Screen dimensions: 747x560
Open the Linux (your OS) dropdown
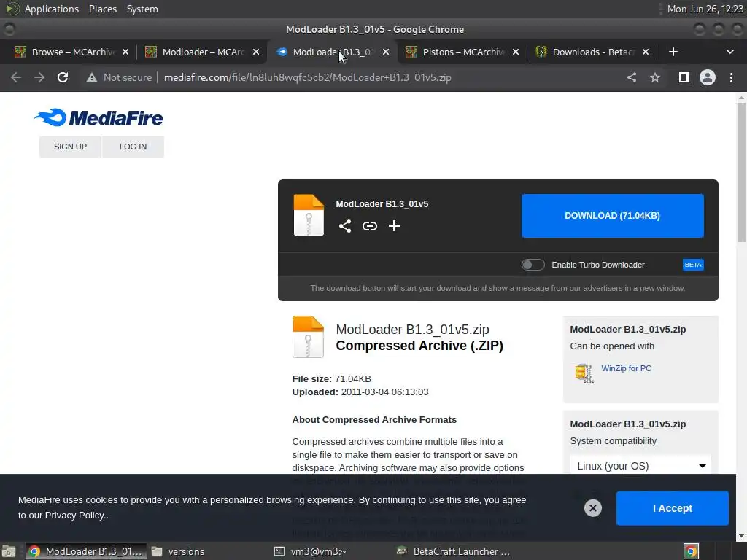point(640,466)
